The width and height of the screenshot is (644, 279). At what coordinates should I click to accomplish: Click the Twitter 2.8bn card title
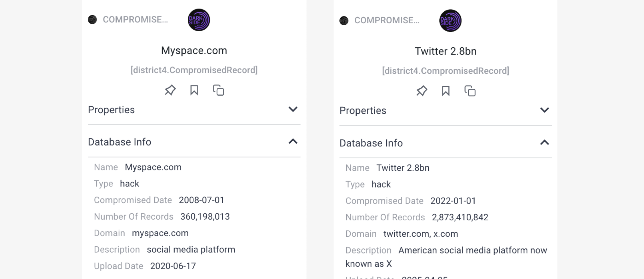pyautogui.click(x=446, y=51)
